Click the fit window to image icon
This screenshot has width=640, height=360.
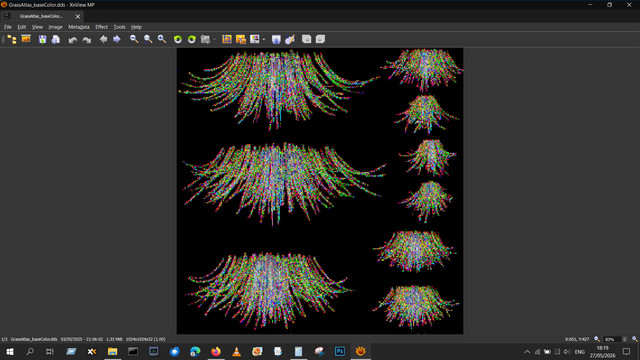coord(241,39)
